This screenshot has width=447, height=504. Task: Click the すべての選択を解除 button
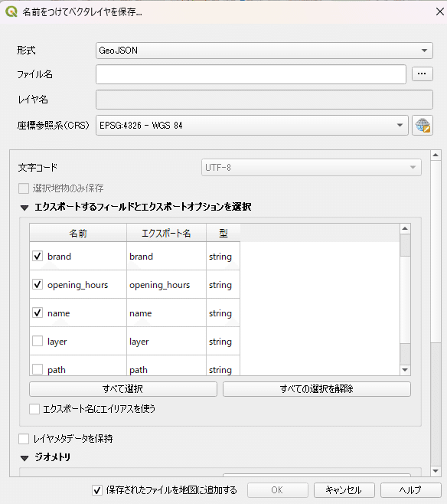317,389
